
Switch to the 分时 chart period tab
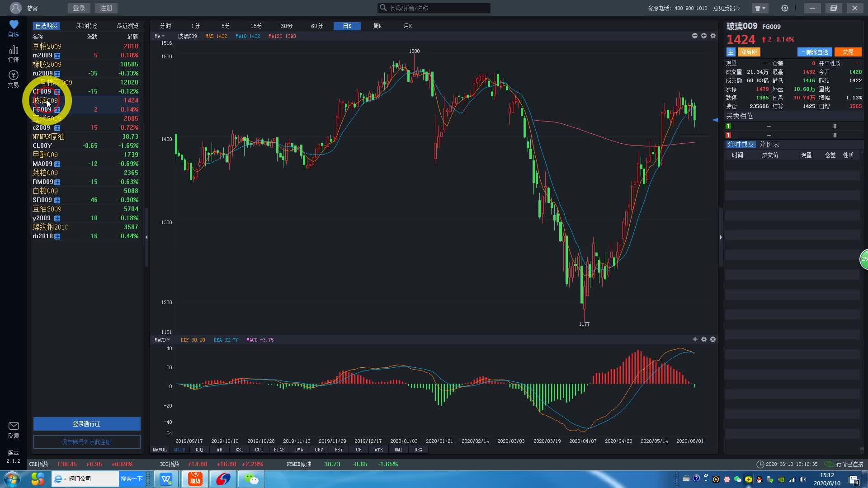(165, 26)
